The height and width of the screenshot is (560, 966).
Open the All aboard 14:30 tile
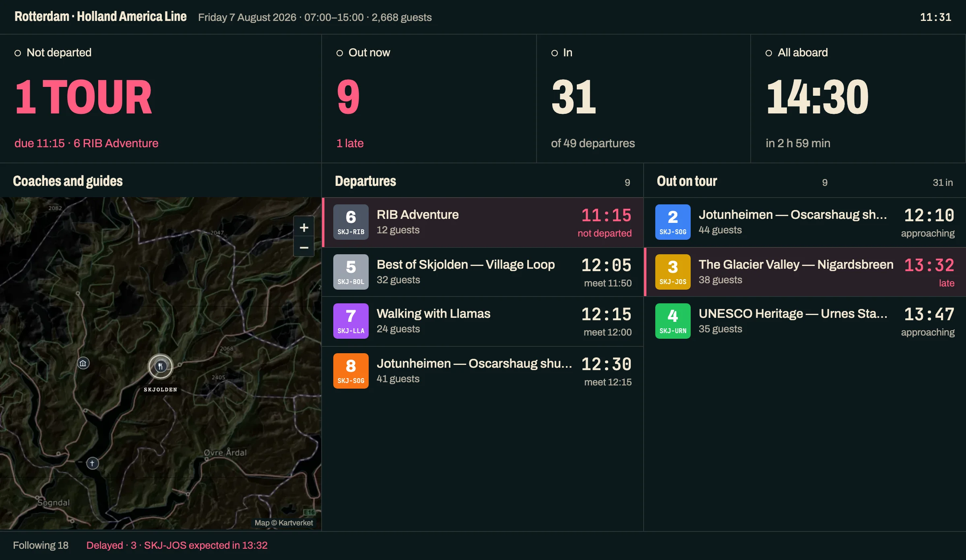click(x=858, y=99)
